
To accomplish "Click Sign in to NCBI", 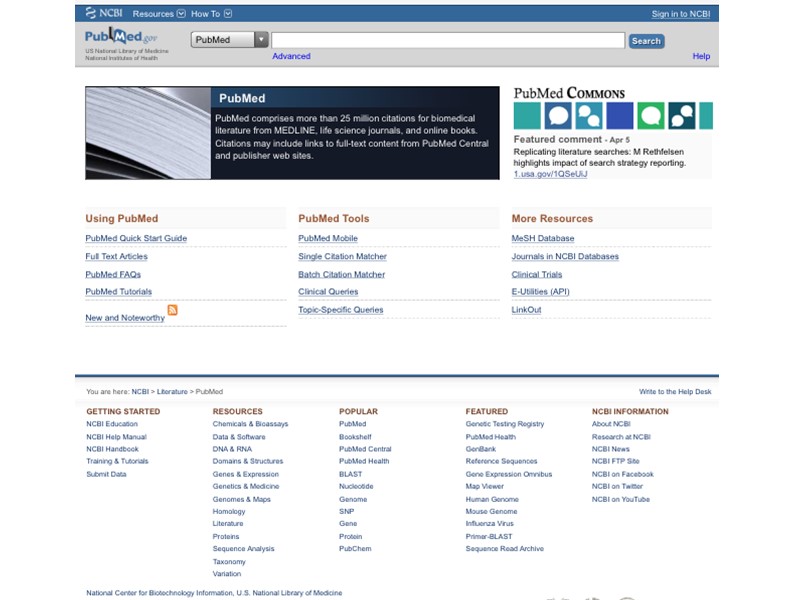I will [681, 14].
